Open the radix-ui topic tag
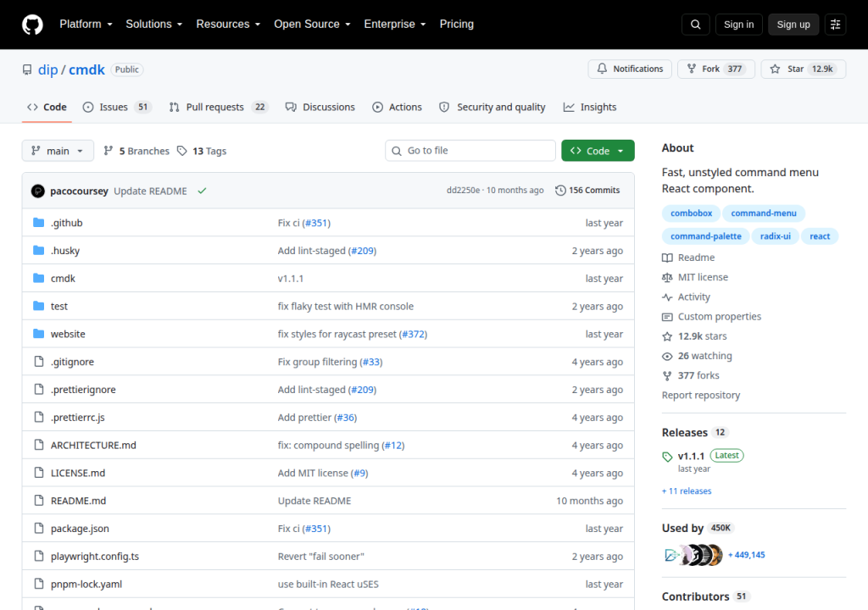This screenshot has height=610, width=868. click(775, 236)
